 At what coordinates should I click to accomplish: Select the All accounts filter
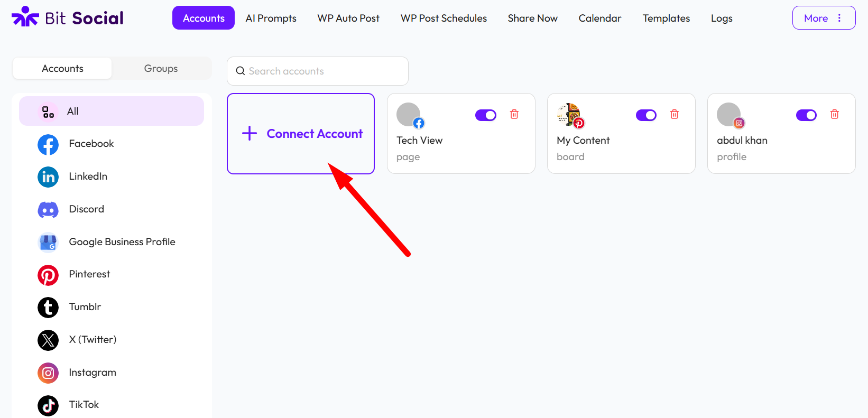point(73,111)
